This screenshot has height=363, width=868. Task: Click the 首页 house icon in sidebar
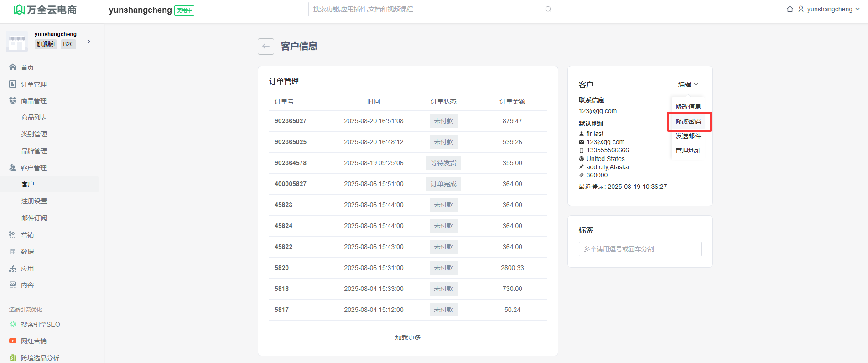click(x=13, y=67)
